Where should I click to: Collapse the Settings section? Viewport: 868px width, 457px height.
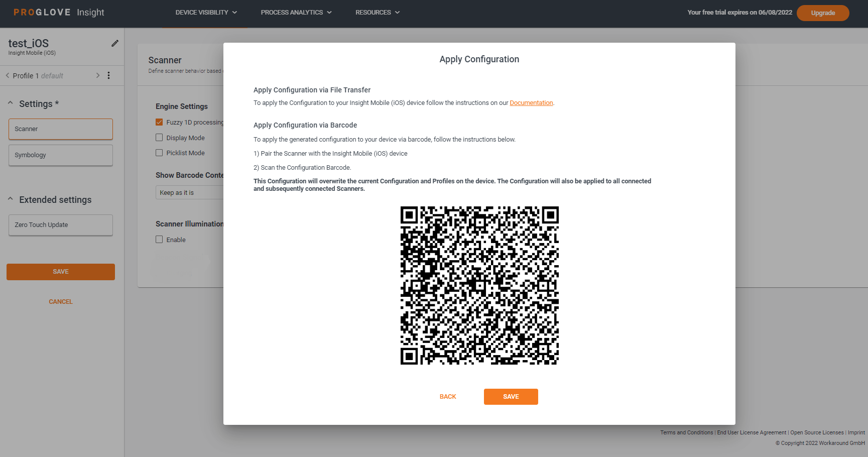coord(11,103)
